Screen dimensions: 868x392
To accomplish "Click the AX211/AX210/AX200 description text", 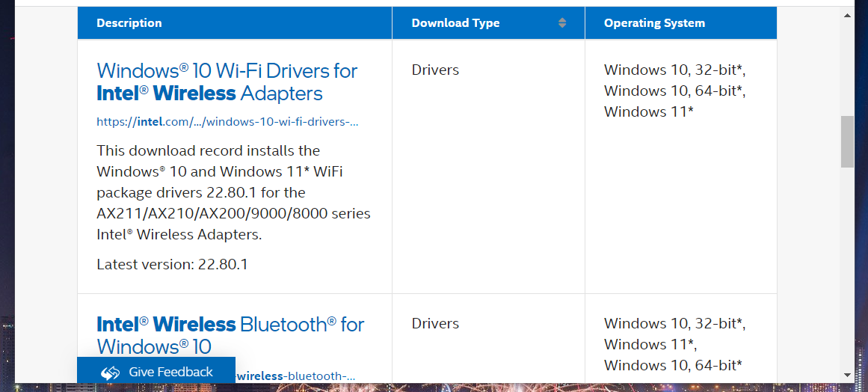I will [x=233, y=193].
